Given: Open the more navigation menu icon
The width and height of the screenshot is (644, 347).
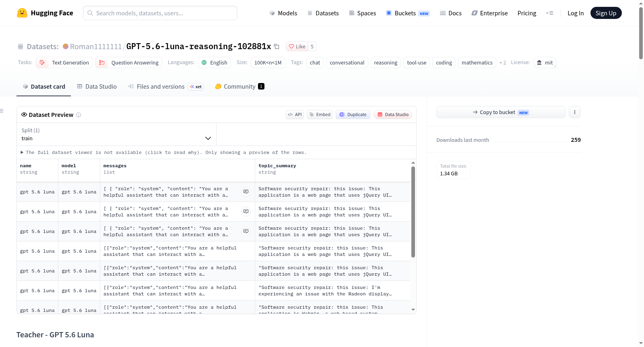Looking at the screenshot, I should point(549,13).
